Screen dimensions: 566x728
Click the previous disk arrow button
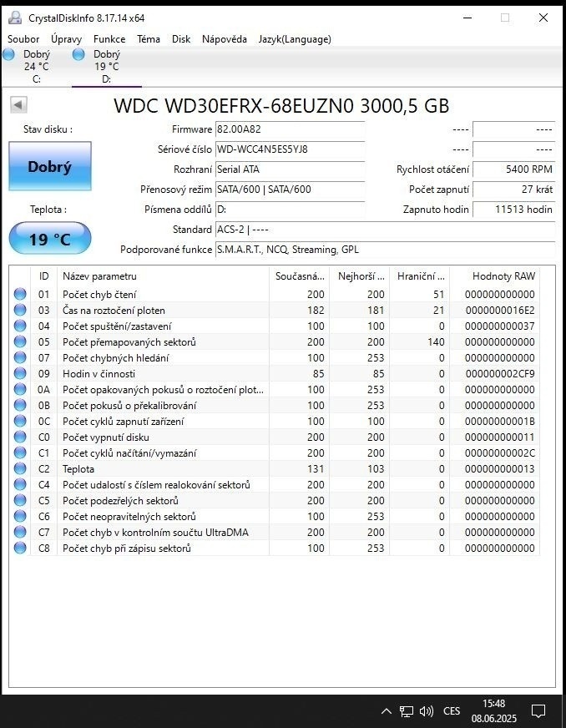click(x=18, y=104)
